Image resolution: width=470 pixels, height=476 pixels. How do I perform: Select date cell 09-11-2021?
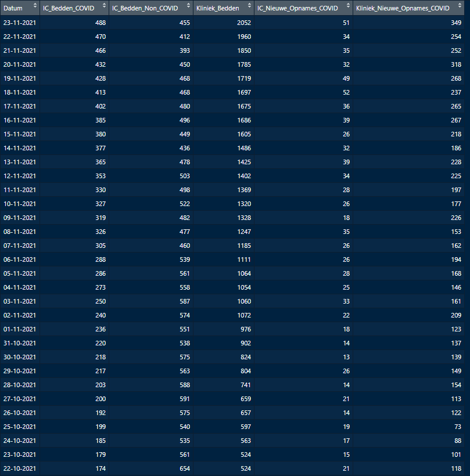pos(19,218)
